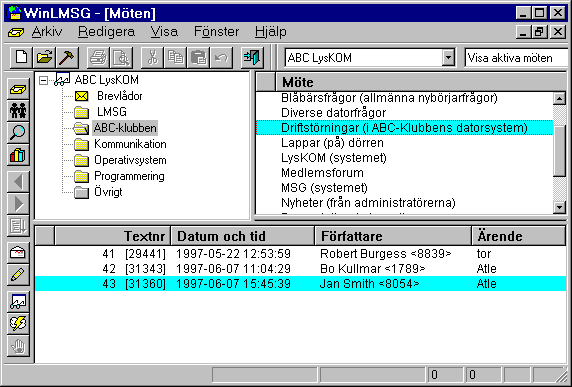Open the Fönster menu
Image resolution: width=572 pixels, height=387 pixels.
tap(216, 32)
